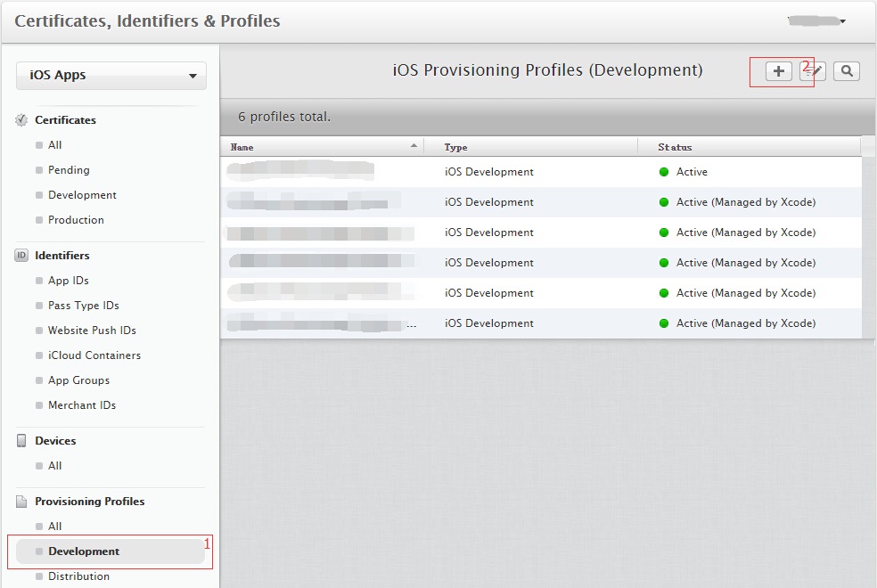Select All under Devices
Screen dimensions: 877x588
click(x=55, y=466)
